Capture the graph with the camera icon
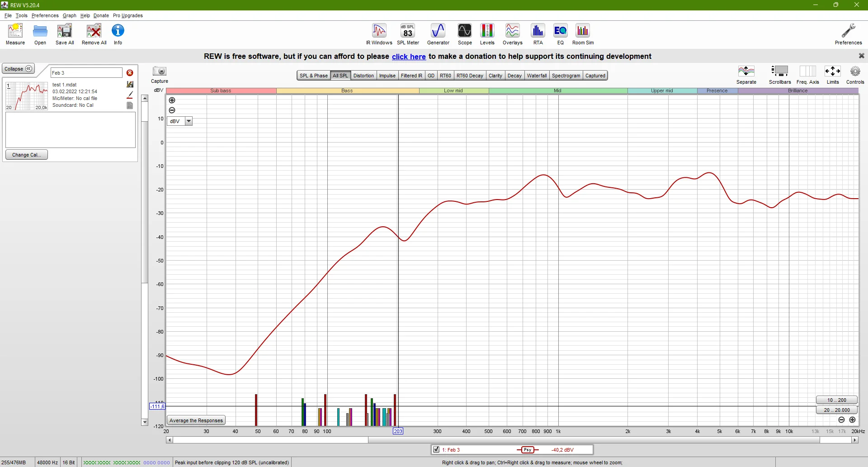Image resolution: width=868 pixels, height=467 pixels. point(160,75)
